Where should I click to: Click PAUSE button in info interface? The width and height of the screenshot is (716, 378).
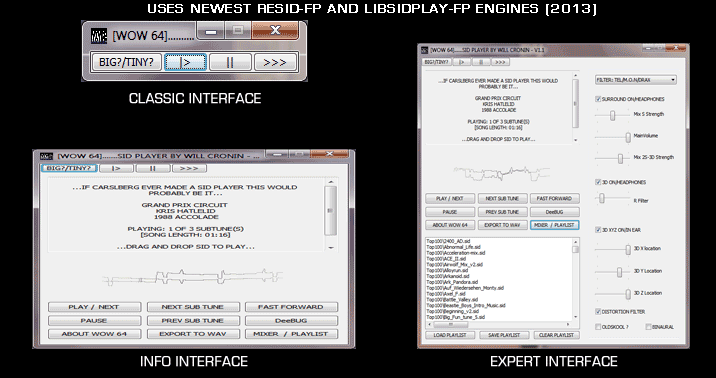(95, 320)
